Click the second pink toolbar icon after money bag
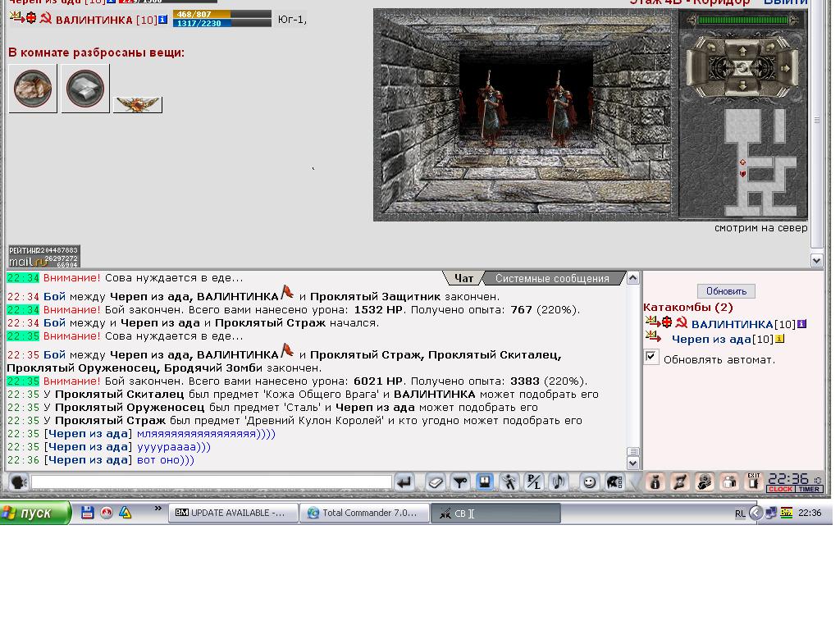 click(679, 482)
